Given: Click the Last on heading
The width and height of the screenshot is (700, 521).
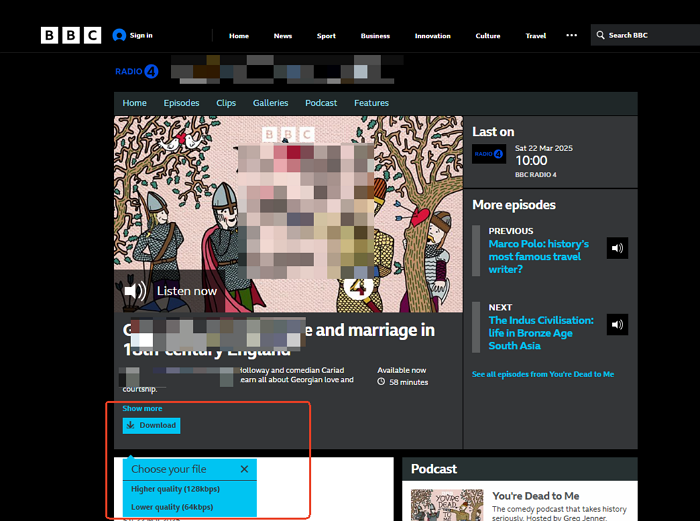Looking at the screenshot, I should click(x=493, y=132).
